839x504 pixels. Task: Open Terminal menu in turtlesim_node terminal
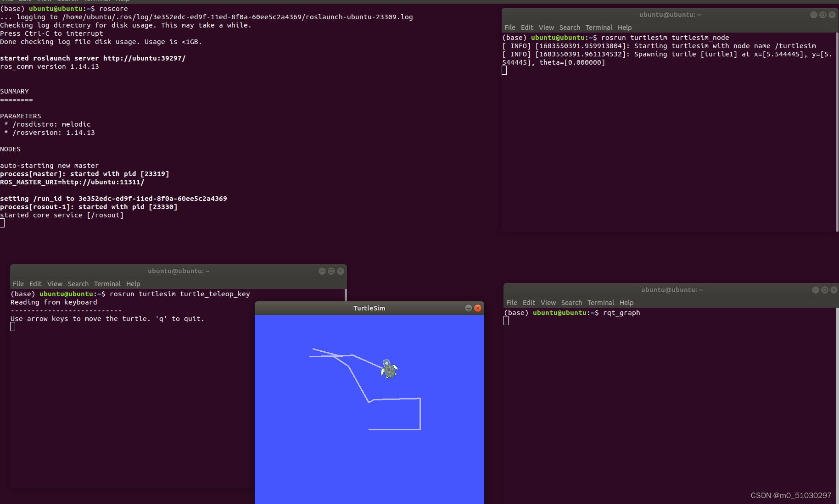coord(599,28)
